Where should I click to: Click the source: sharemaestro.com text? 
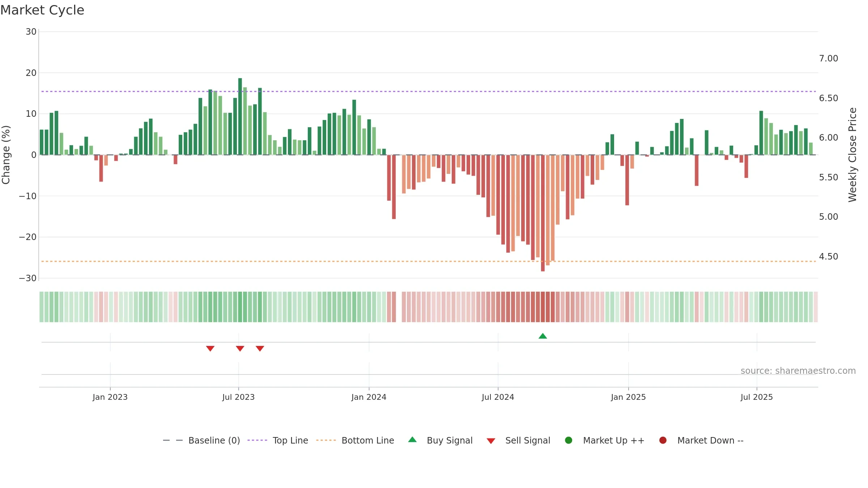pos(798,371)
